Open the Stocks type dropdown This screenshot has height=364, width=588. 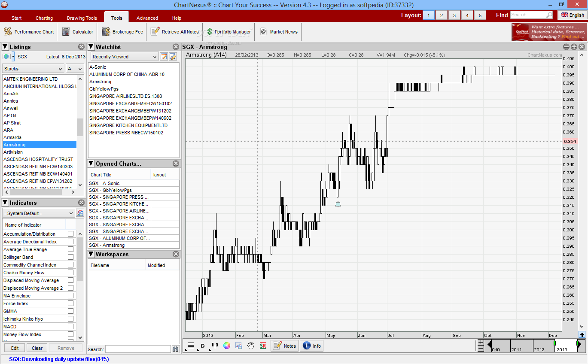[33, 69]
